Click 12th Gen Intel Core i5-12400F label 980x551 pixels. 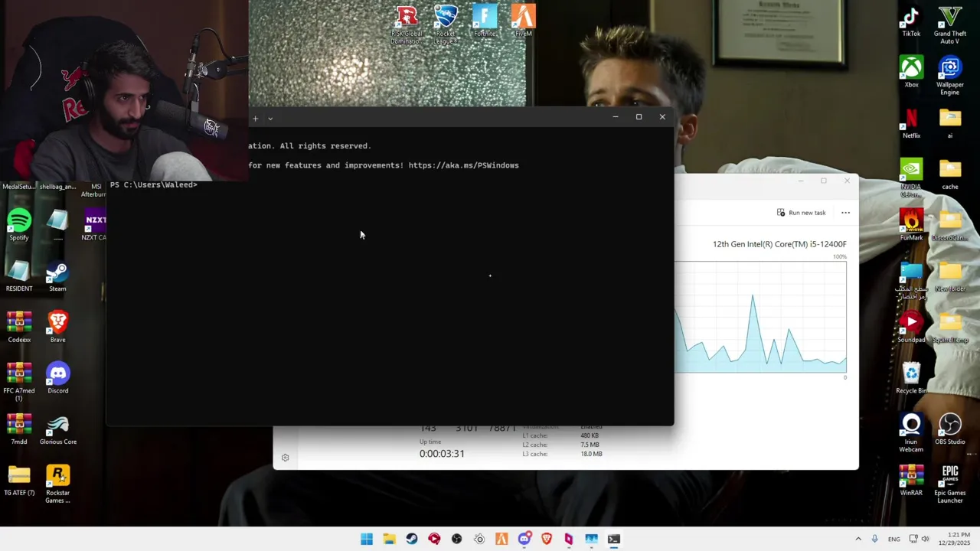[779, 244]
